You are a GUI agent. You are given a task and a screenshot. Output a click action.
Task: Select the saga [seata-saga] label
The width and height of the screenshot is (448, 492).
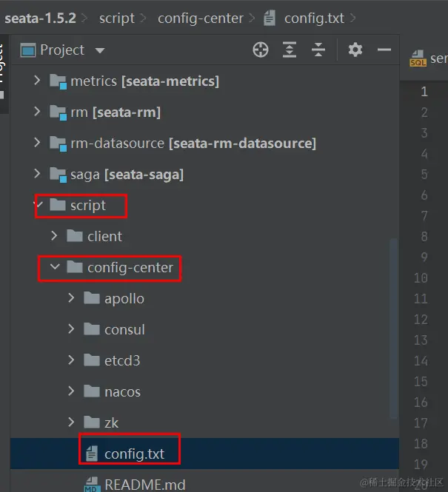[x=127, y=175]
